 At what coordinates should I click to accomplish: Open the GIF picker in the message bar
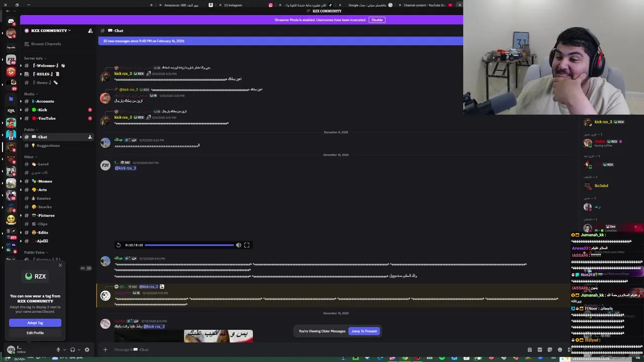[x=539, y=349]
